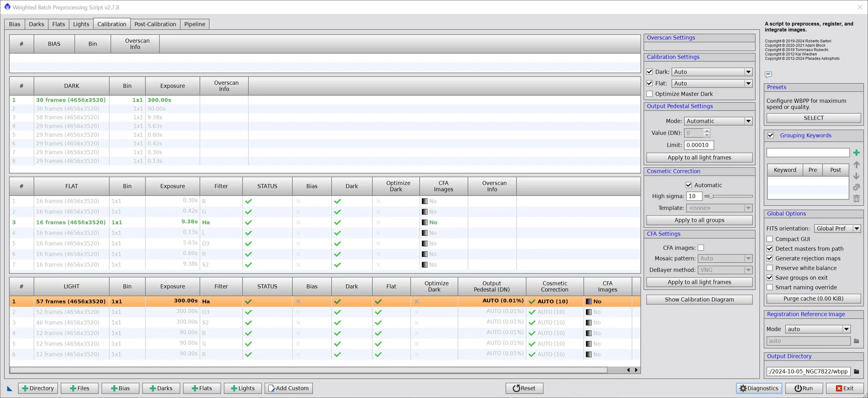The image size is (868, 398).
Task: Open the output directory folder browser
Action: [856, 371]
